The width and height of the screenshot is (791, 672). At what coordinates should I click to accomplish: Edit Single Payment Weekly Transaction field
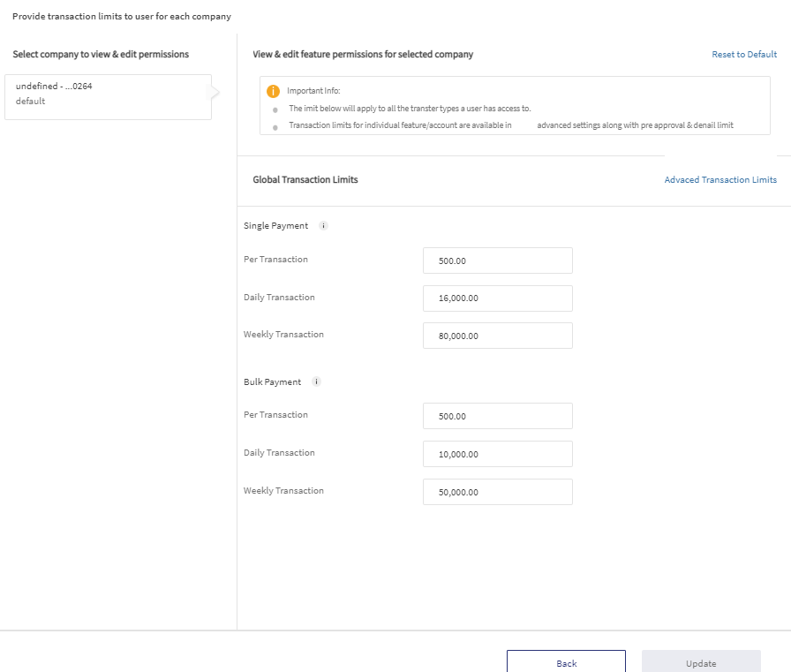(x=497, y=336)
